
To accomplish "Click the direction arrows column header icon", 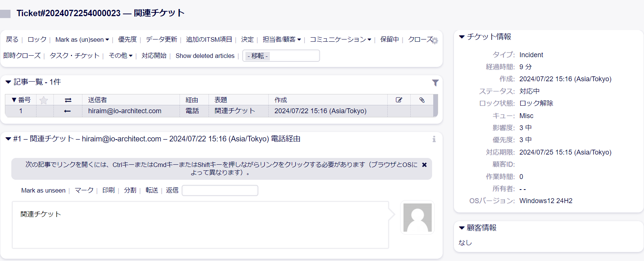I will pyautogui.click(x=68, y=100).
